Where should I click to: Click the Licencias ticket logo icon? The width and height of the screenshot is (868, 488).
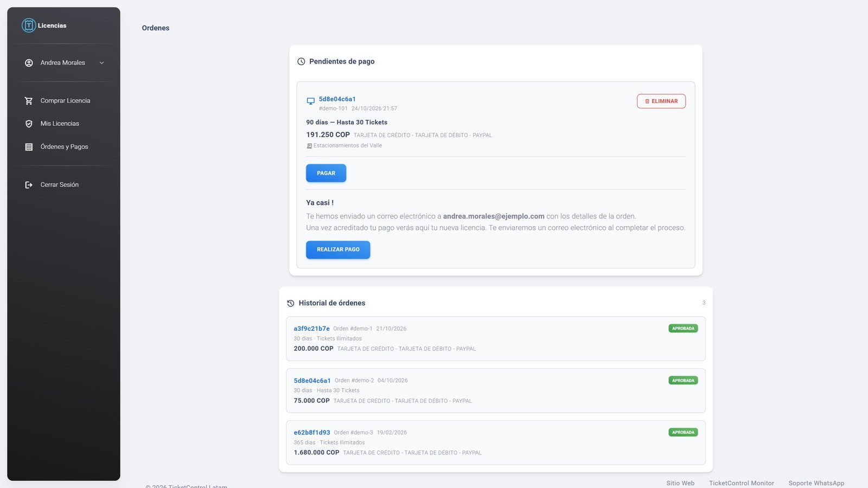click(29, 25)
